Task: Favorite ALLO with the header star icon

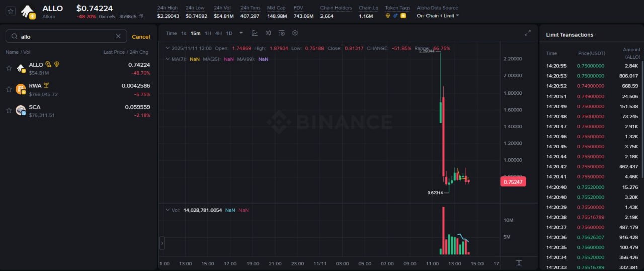Action: click(x=11, y=11)
